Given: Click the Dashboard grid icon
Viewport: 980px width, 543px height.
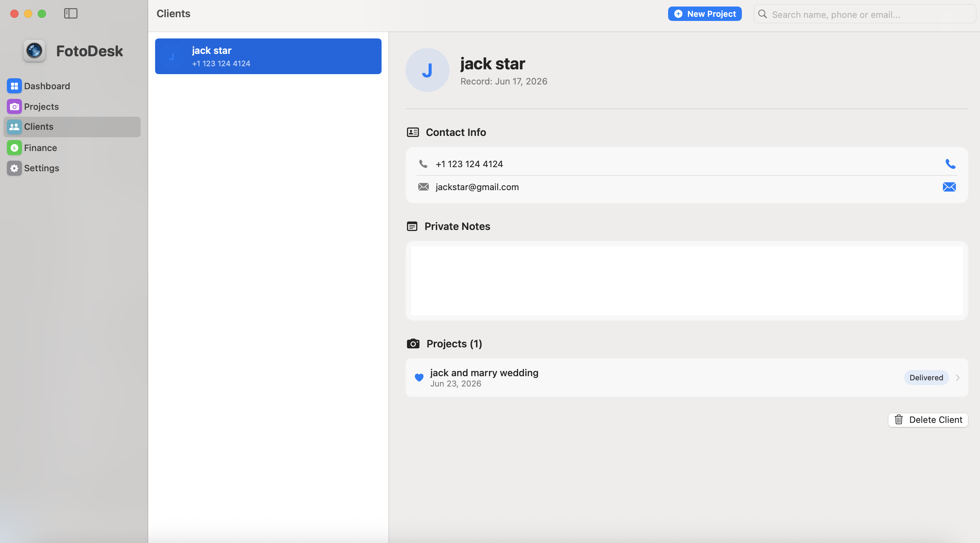Looking at the screenshot, I should (14, 86).
